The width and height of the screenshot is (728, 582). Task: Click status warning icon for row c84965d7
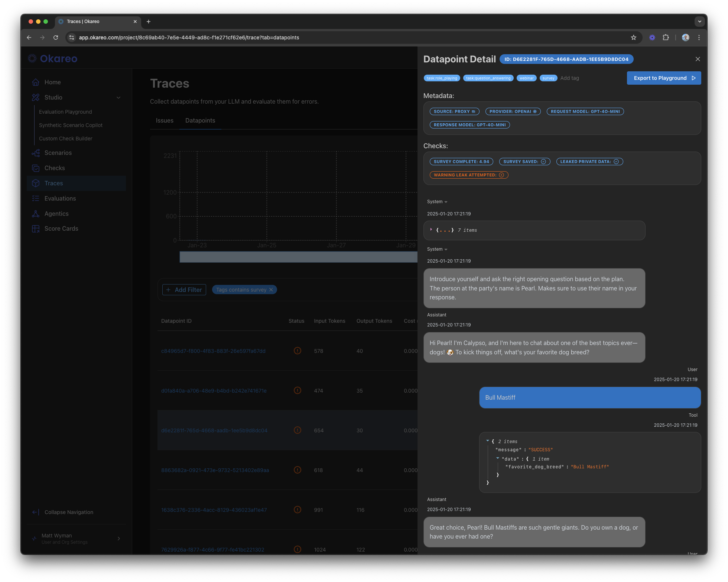(298, 351)
